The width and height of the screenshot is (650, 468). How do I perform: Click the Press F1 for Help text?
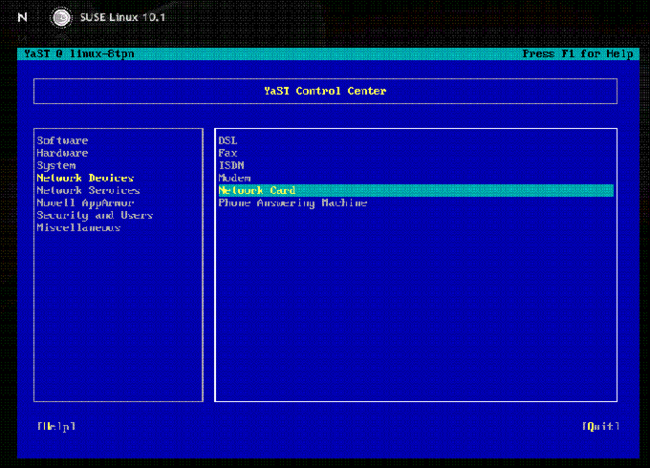point(577,54)
